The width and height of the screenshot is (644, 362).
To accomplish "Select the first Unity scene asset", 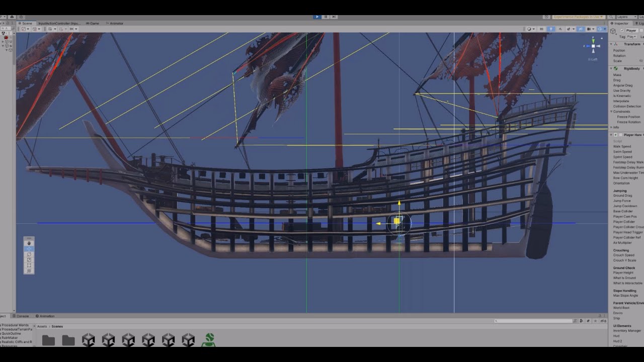I will 88,340.
